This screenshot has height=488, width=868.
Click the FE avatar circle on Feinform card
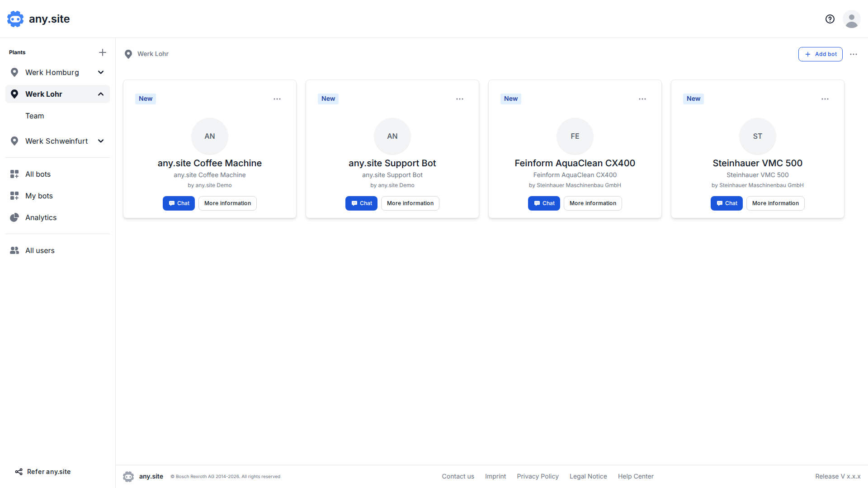tap(575, 136)
